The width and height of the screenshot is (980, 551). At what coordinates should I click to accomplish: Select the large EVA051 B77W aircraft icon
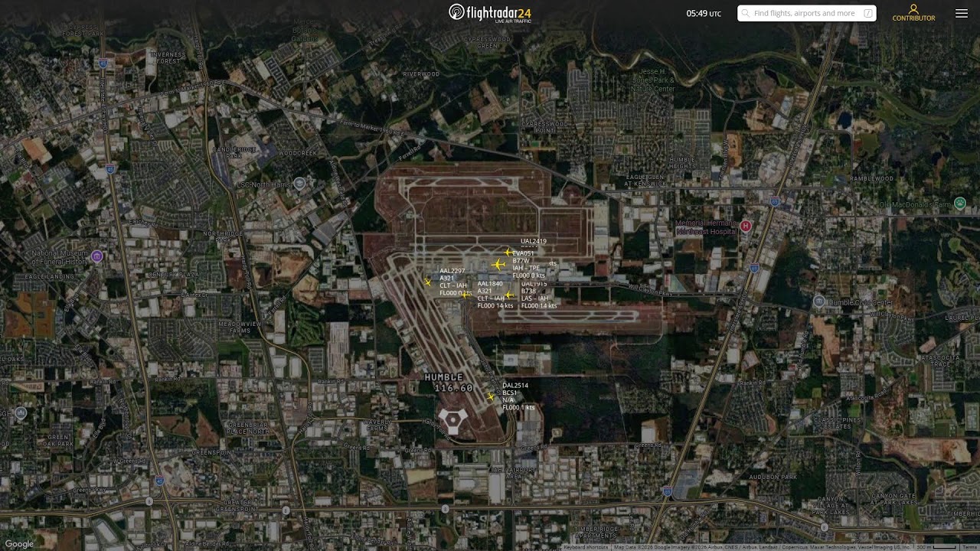[498, 265]
